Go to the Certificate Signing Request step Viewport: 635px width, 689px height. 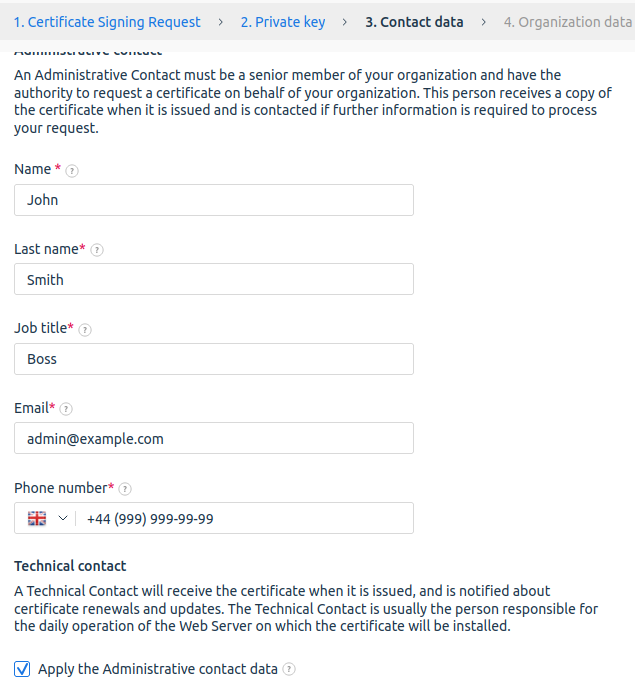pos(107,22)
